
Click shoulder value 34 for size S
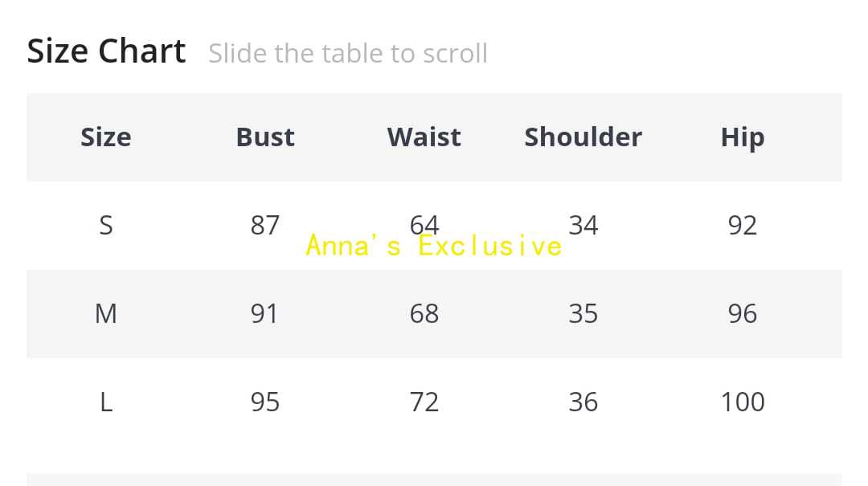(583, 226)
